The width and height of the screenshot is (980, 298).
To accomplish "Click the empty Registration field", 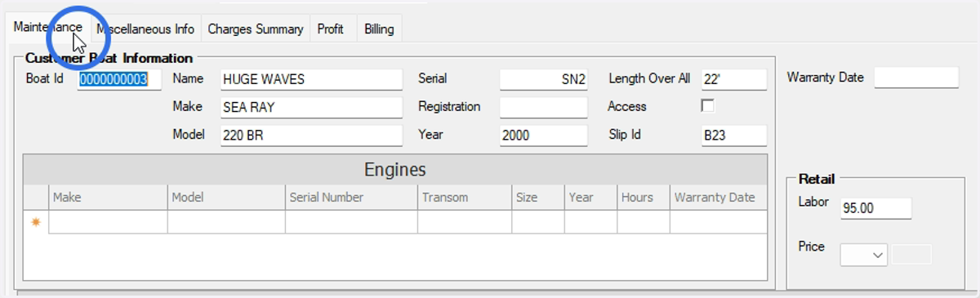I will 544,107.
